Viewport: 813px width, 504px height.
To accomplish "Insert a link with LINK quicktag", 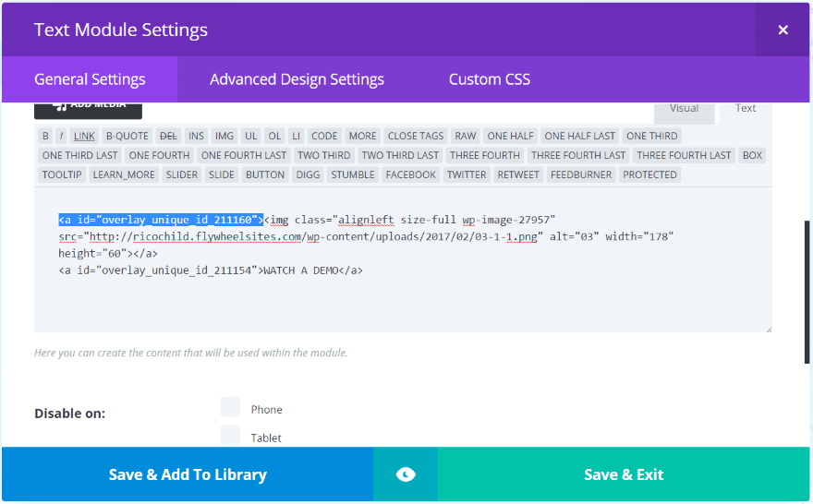I will 84,136.
